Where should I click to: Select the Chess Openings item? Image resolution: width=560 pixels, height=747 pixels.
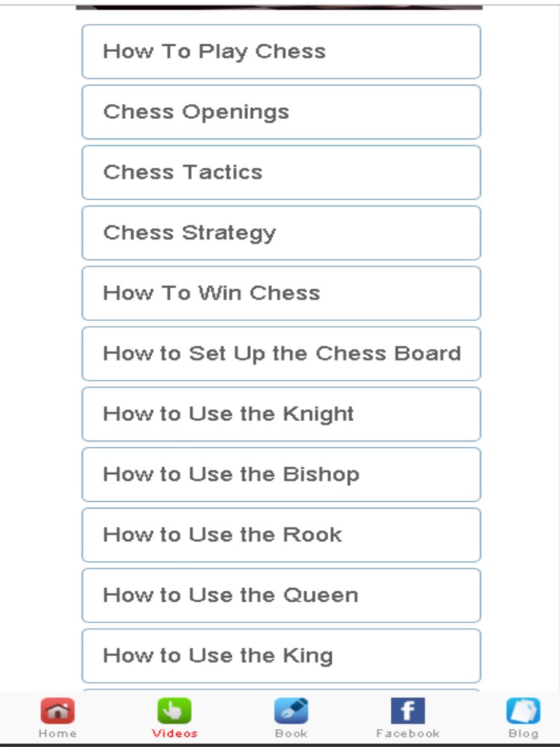tap(281, 112)
